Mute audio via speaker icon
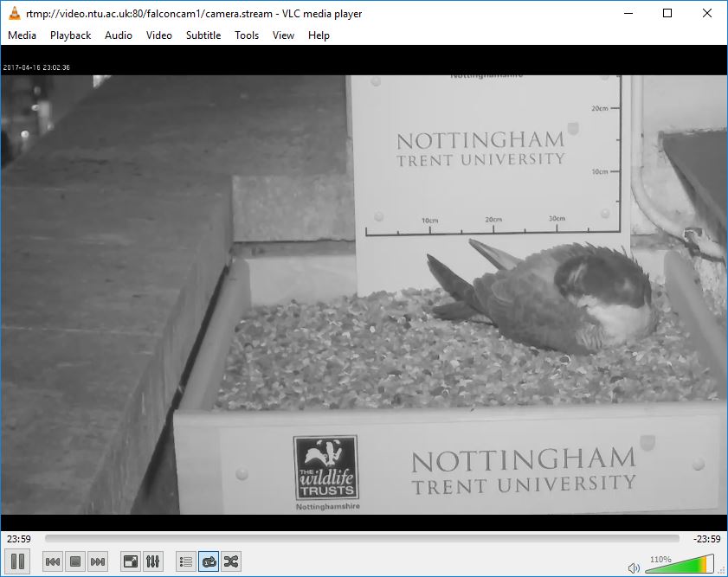 point(634,567)
